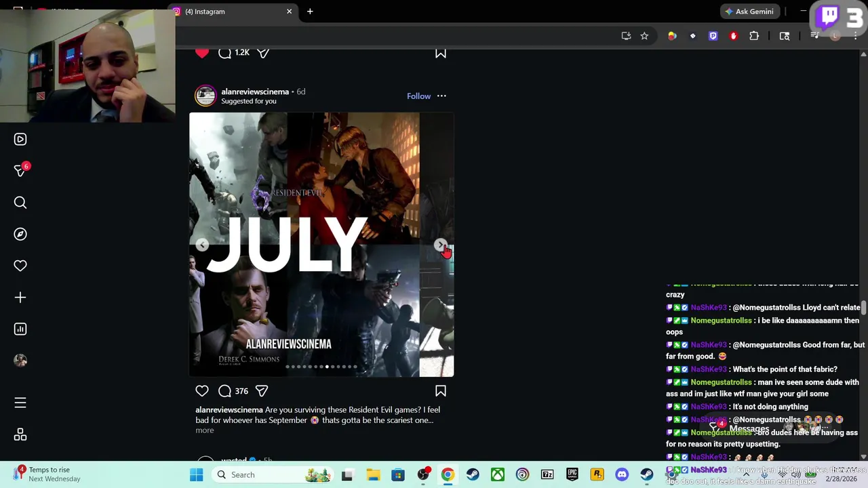Open 7-Zip from taskbar

click(547, 474)
